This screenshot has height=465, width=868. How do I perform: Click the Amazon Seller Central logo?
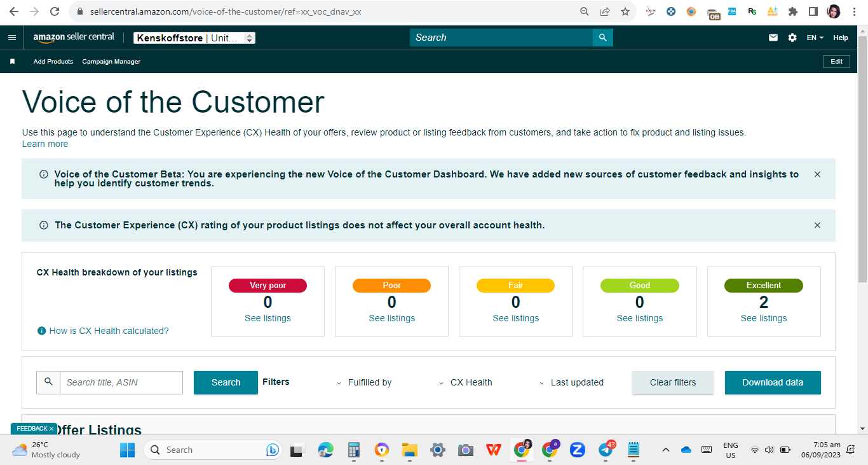pyautogui.click(x=74, y=38)
